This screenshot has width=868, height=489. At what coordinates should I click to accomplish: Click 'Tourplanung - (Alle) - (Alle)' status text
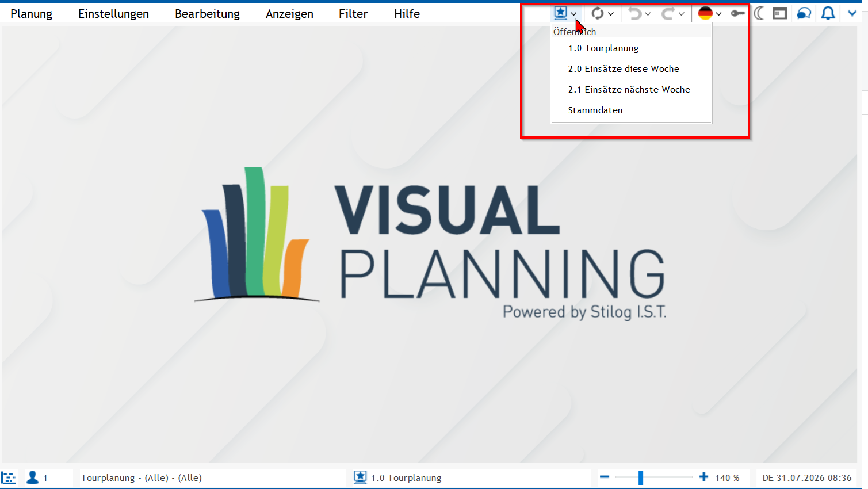pyautogui.click(x=142, y=478)
